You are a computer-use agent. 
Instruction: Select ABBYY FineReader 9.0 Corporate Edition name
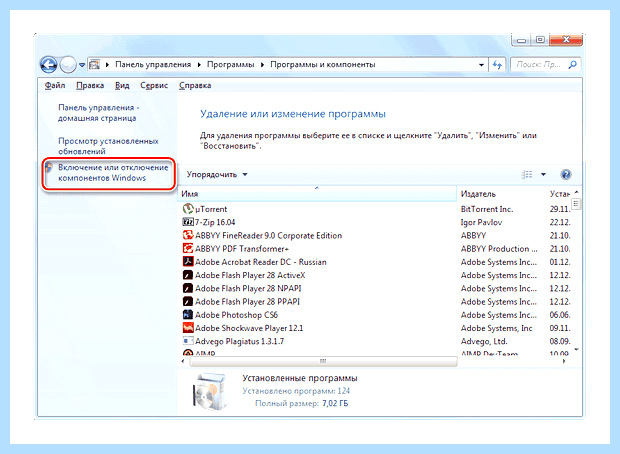click(x=268, y=236)
